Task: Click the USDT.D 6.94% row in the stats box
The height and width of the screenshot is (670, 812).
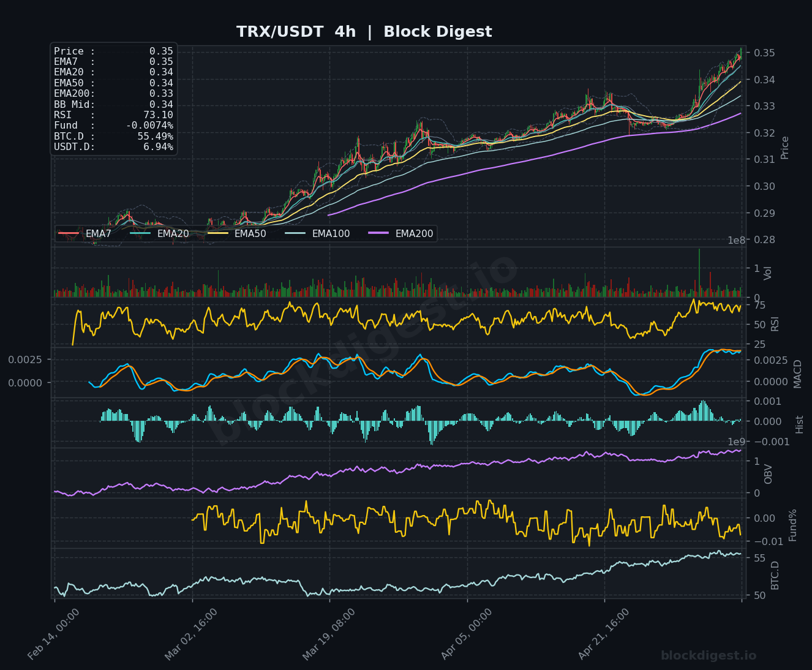Action: coord(113,147)
